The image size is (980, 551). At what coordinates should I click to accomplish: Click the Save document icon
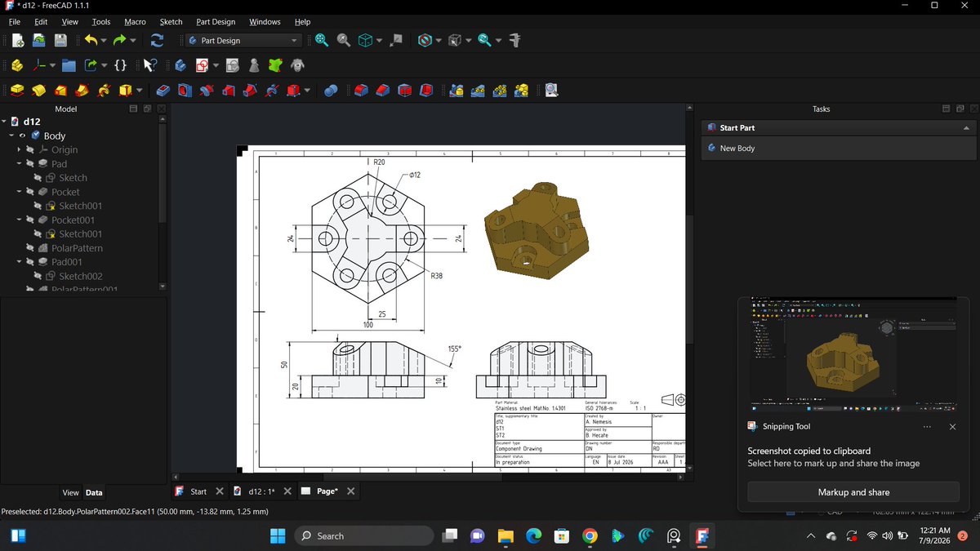(60, 40)
